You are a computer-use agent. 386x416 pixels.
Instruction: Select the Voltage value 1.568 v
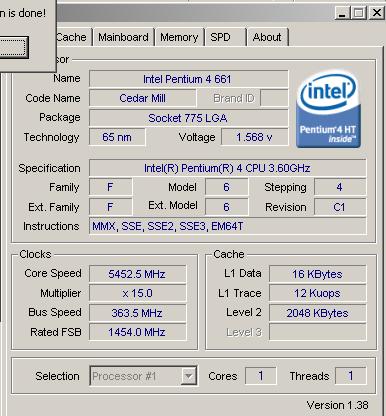click(x=255, y=137)
